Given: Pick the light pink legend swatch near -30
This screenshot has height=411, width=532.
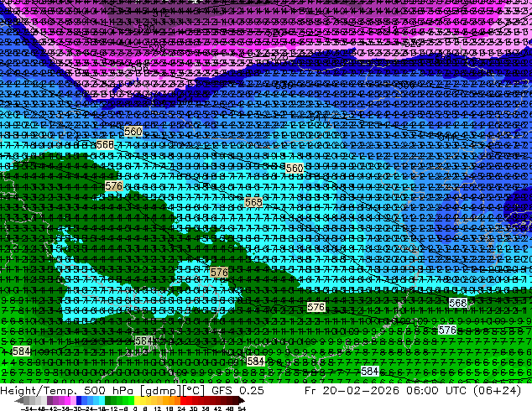Looking at the screenshot, I should pos(73,401).
